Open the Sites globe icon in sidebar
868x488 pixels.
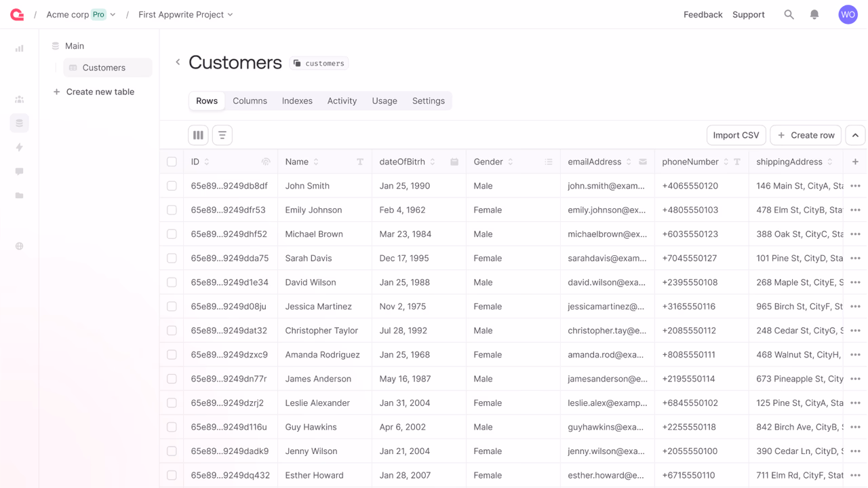point(20,246)
